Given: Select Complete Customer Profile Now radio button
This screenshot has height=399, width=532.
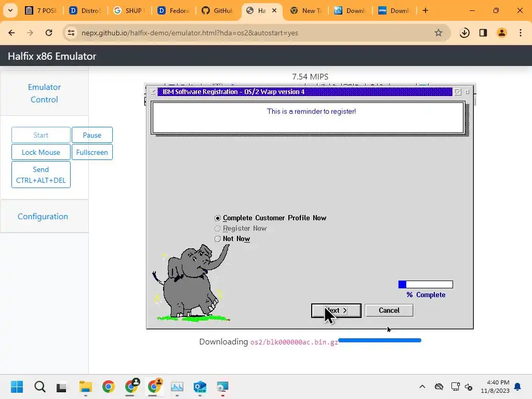Looking at the screenshot, I should [218, 218].
